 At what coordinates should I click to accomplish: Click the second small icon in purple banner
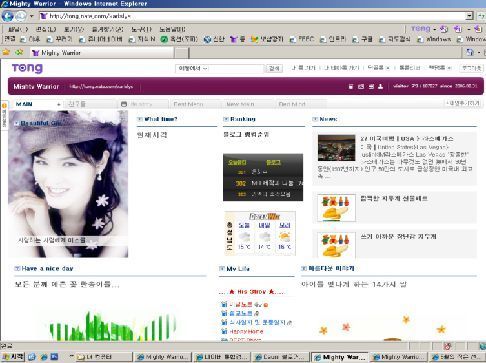click(x=361, y=87)
